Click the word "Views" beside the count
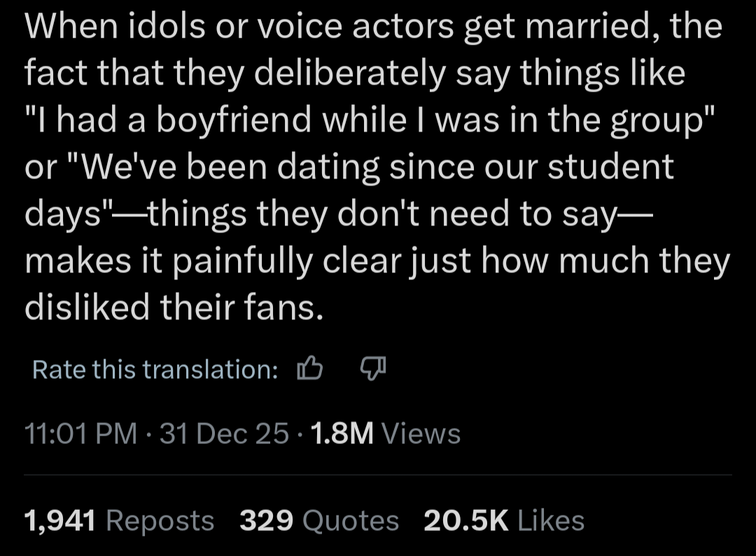The width and height of the screenshot is (756, 556). 421,434
